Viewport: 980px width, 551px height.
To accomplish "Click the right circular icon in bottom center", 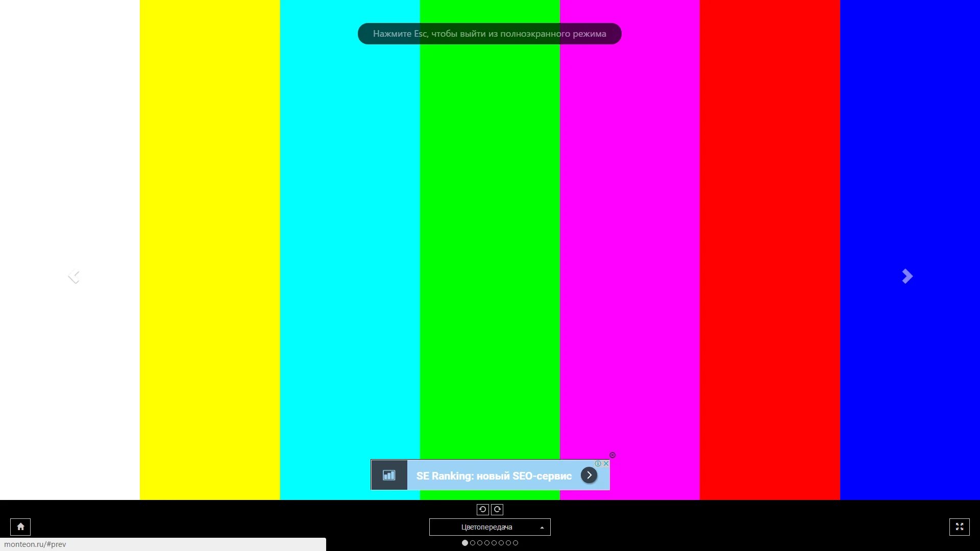I will [498, 509].
